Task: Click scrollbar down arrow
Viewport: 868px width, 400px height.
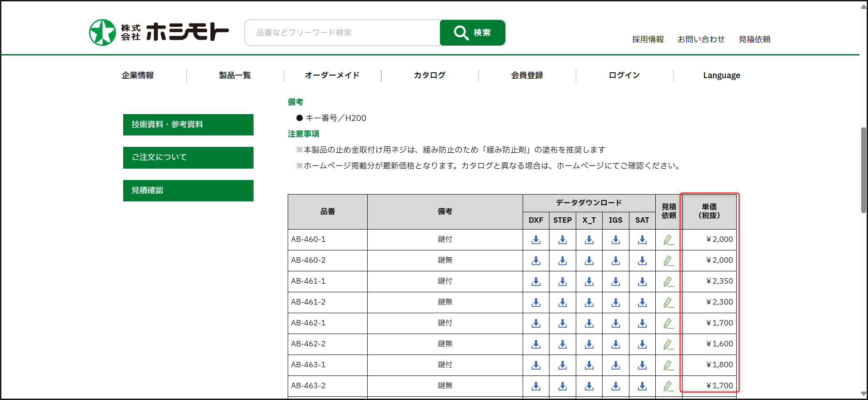Action: click(x=863, y=394)
